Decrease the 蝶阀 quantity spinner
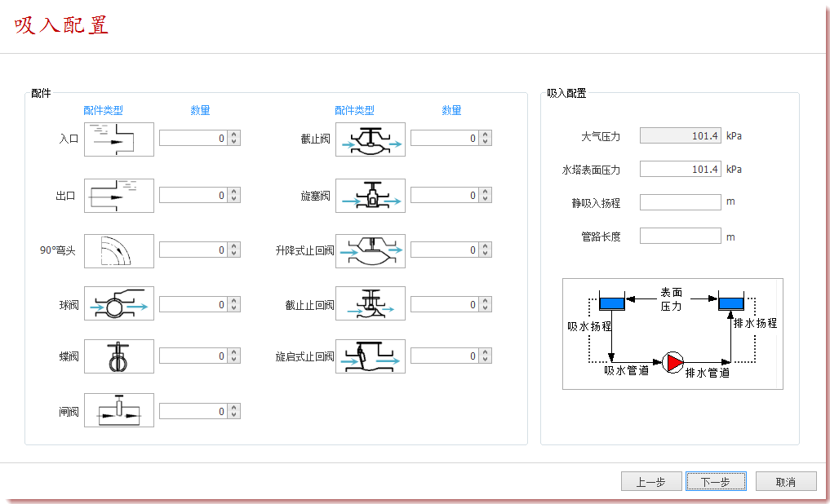This screenshot has width=830, height=504. pyautogui.click(x=234, y=360)
